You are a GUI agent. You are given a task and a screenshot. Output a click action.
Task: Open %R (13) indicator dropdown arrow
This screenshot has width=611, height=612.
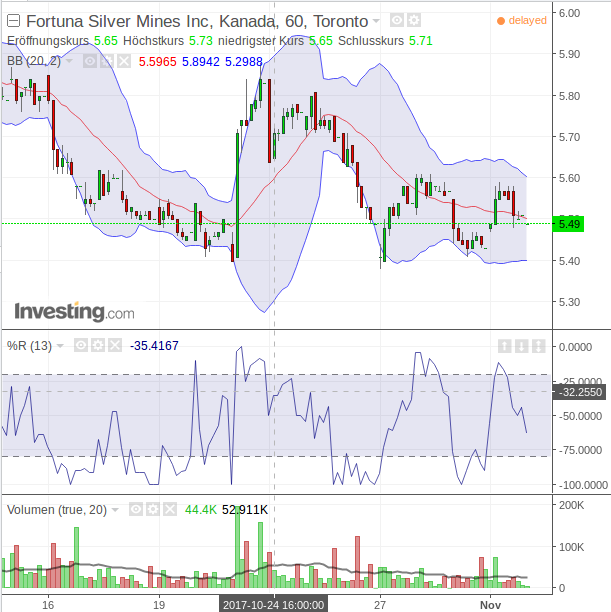coord(59,346)
